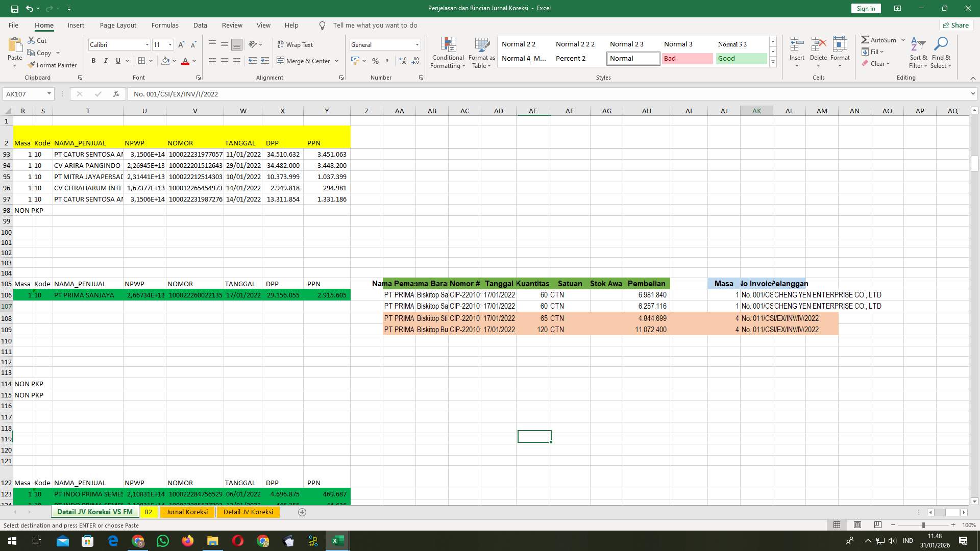Apply the Bad cell style

[x=688, y=58]
